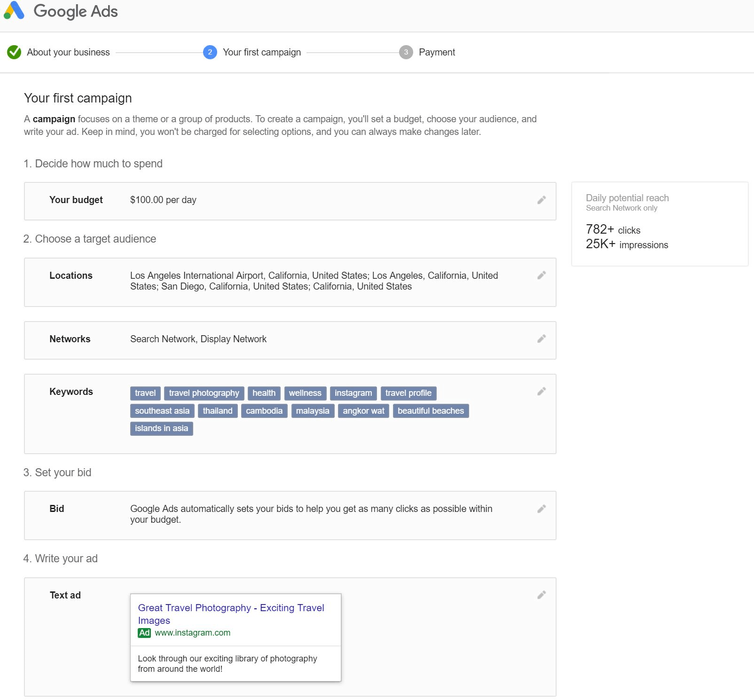The width and height of the screenshot is (754, 700).
Task: Click the 782+ clicks estimate
Action: [x=613, y=229]
